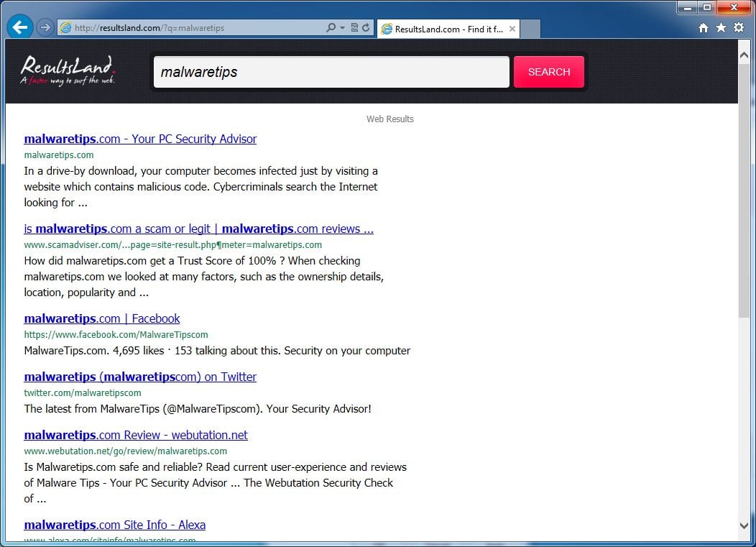Select the ResultsLand.com browser tab
The image size is (756, 547).
pyautogui.click(x=448, y=29)
